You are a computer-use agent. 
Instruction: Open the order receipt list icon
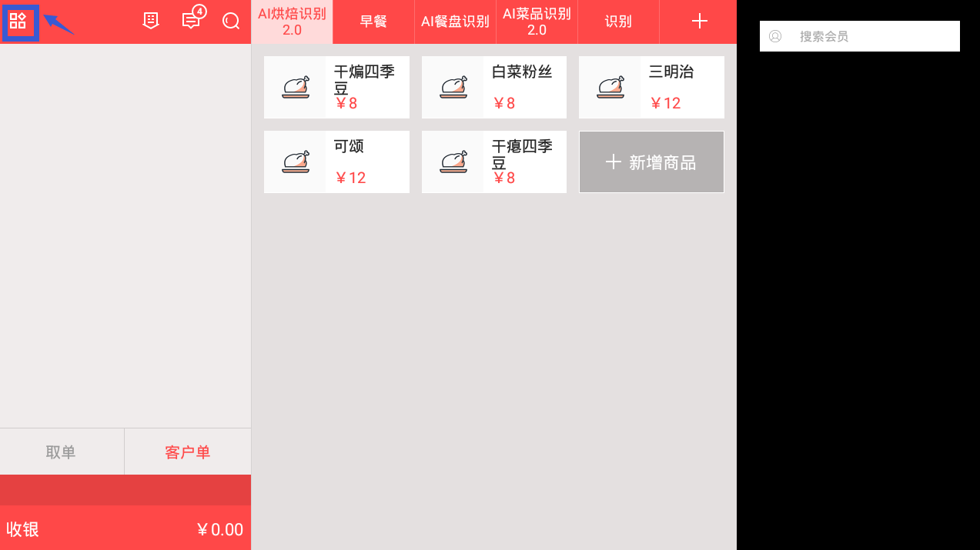(x=151, y=21)
